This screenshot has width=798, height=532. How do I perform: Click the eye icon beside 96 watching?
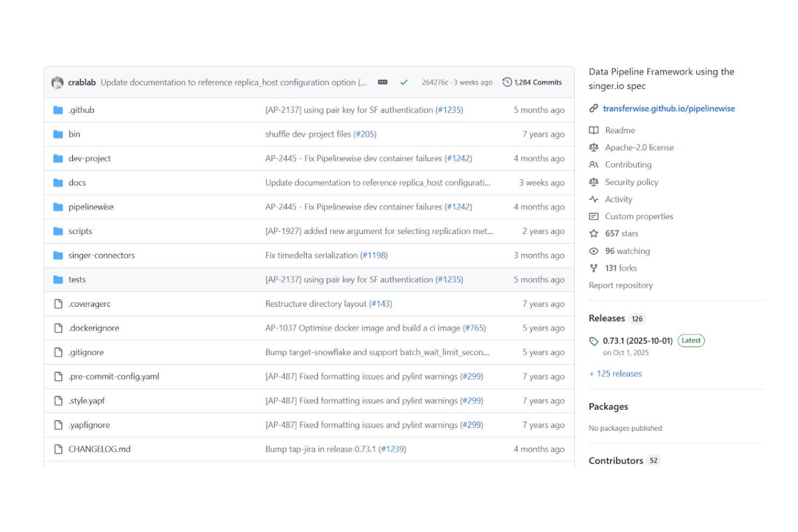(594, 251)
